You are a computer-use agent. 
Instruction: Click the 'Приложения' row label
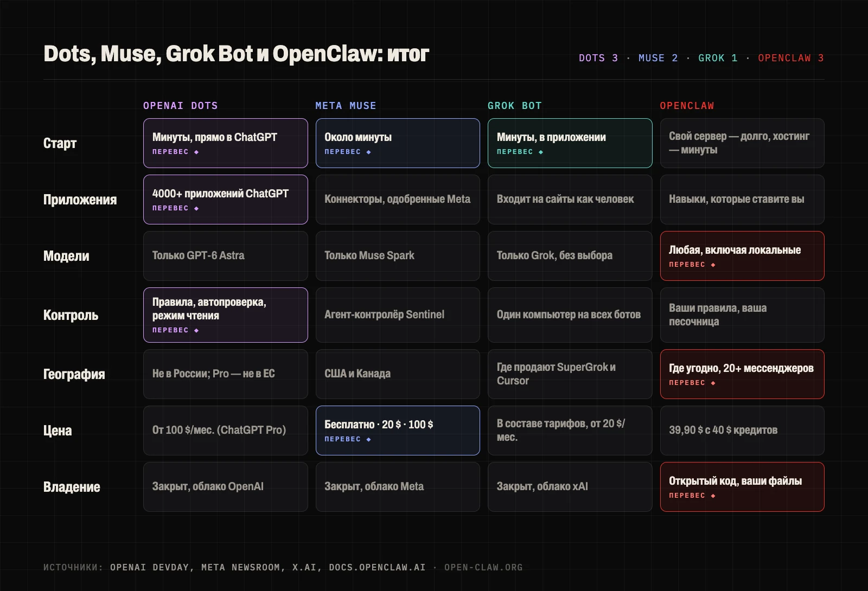80,200
